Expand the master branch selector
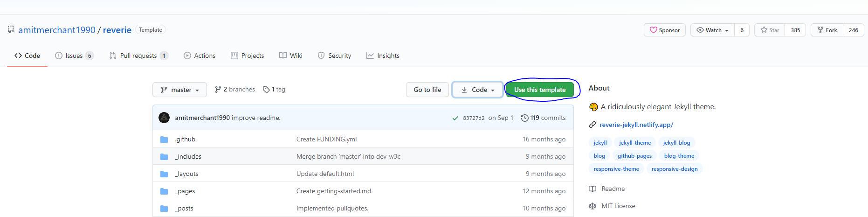868x217 pixels. [179, 90]
